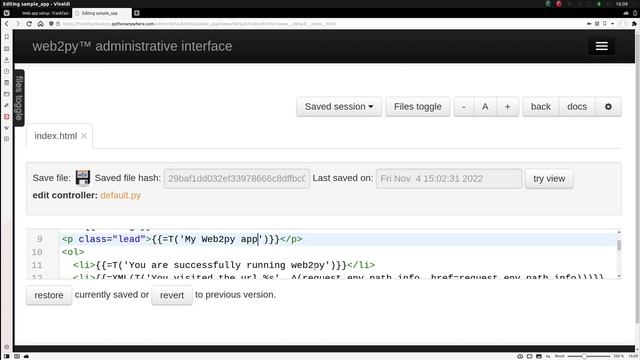The height and width of the screenshot is (360, 640).
Task: Go back in Vivaldi browser history
Action: (x=7, y=24)
